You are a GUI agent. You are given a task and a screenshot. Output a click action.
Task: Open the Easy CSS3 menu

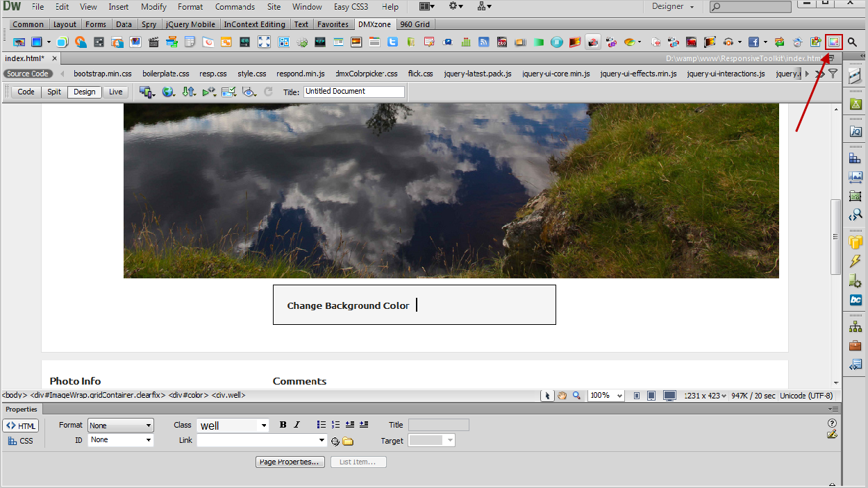351,7
